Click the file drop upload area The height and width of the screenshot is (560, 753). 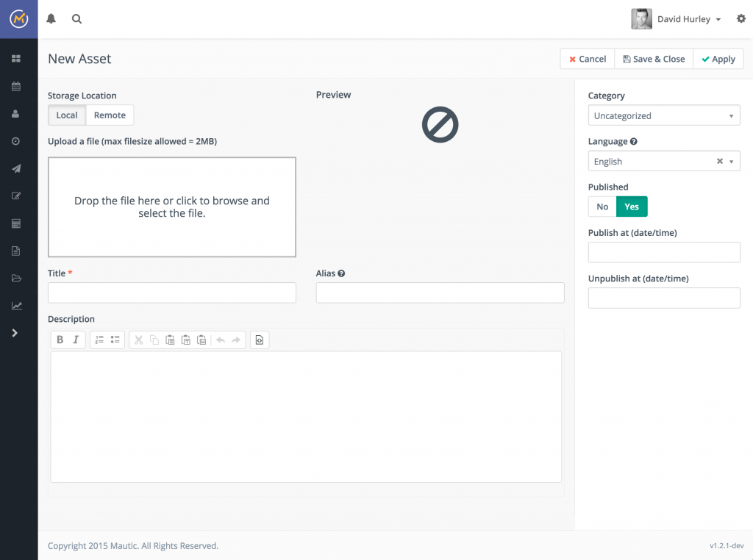pos(172,207)
